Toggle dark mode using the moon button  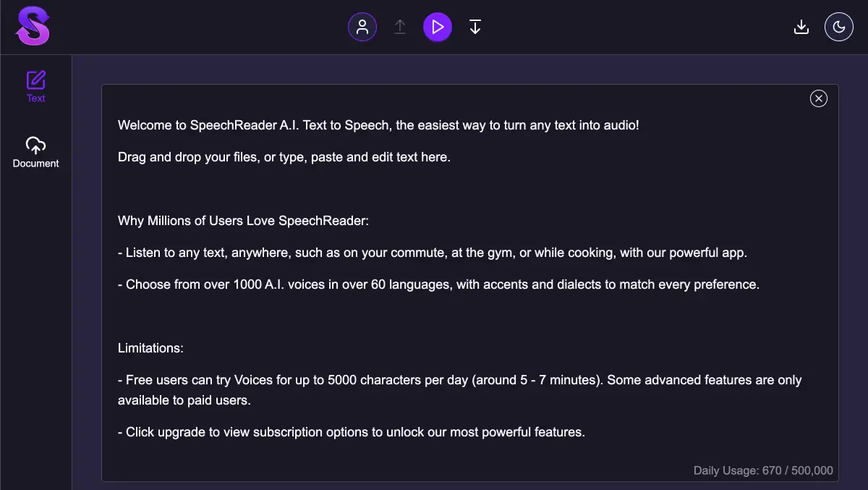(x=838, y=26)
